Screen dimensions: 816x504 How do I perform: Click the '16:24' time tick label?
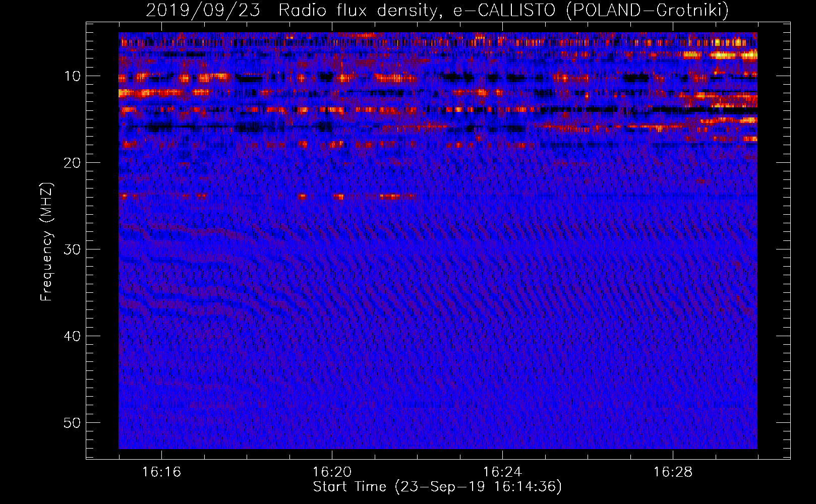coord(502,472)
